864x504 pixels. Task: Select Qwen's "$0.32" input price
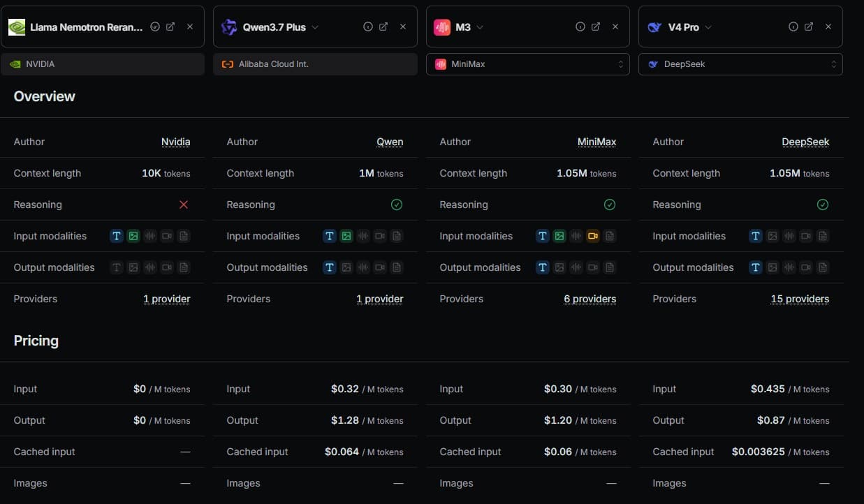pos(345,389)
